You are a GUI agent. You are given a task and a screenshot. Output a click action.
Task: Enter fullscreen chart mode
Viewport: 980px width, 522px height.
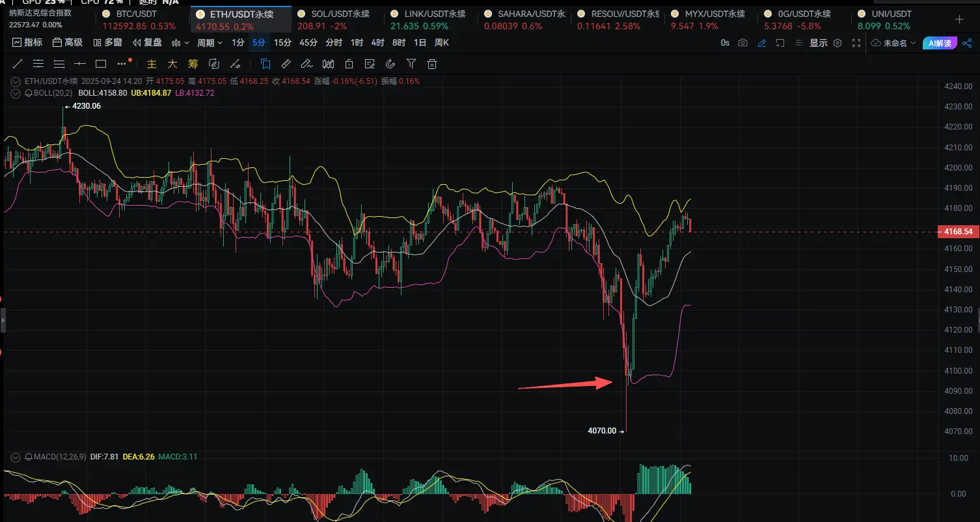tap(857, 43)
